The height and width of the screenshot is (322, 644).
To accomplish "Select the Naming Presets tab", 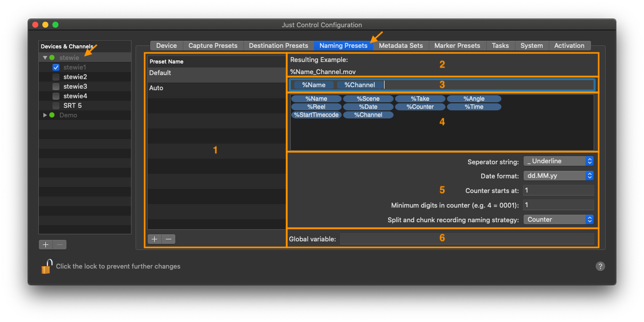I will pos(344,45).
